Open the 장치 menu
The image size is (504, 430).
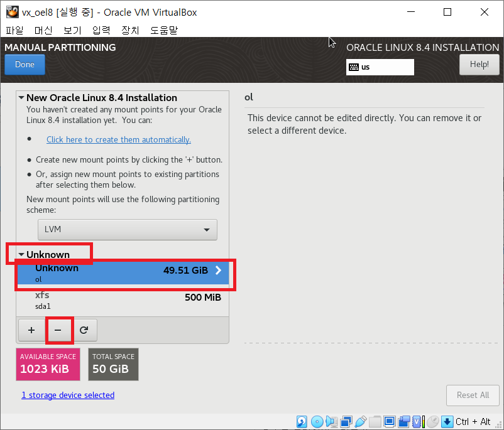click(x=130, y=30)
